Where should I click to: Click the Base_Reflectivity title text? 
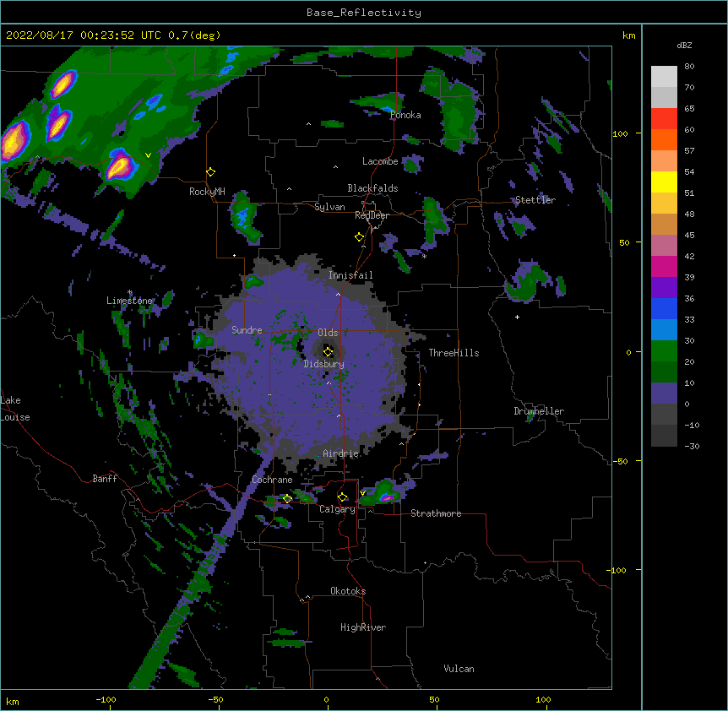pyautogui.click(x=364, y=13)
